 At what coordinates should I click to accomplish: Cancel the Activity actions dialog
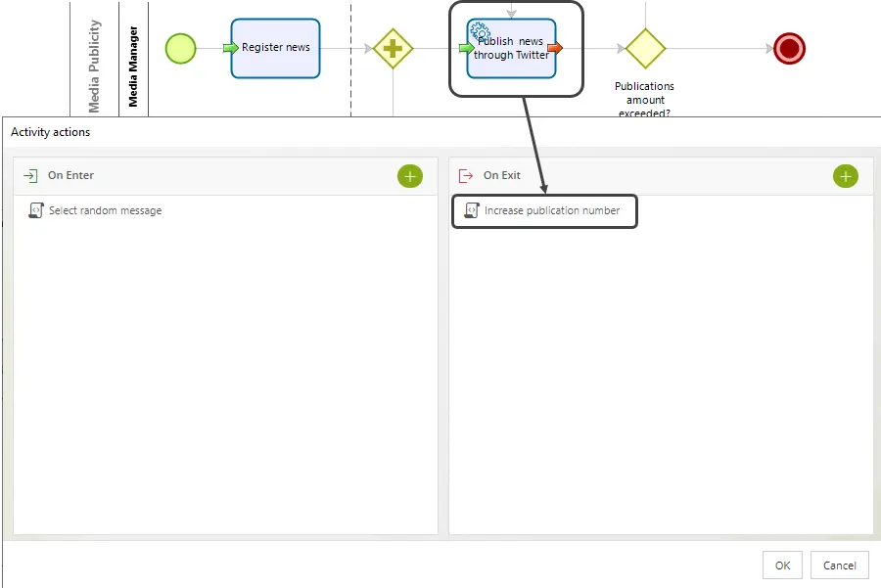point(840,565)
